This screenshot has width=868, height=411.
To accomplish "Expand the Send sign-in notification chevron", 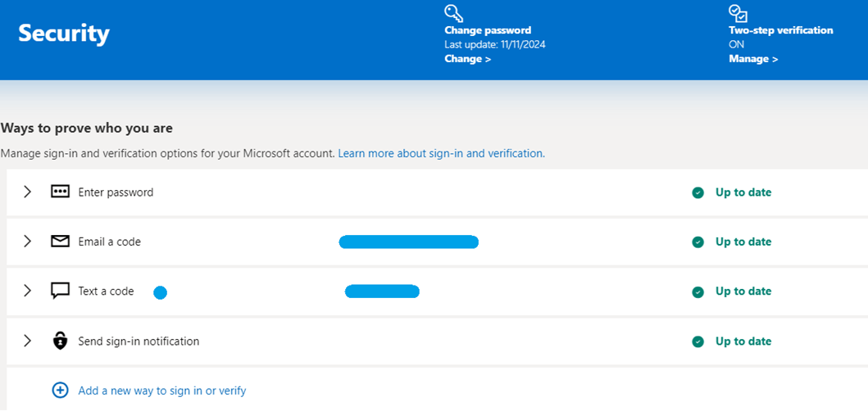I will 27,341.
